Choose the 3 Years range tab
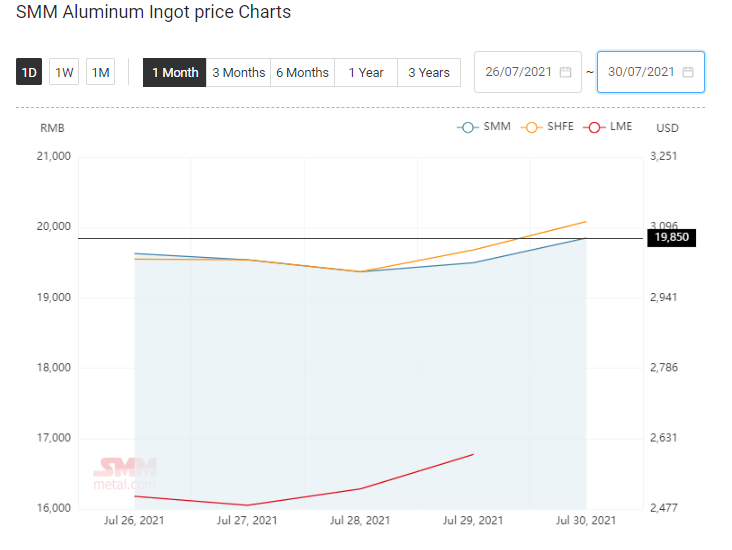 (429, 72)
